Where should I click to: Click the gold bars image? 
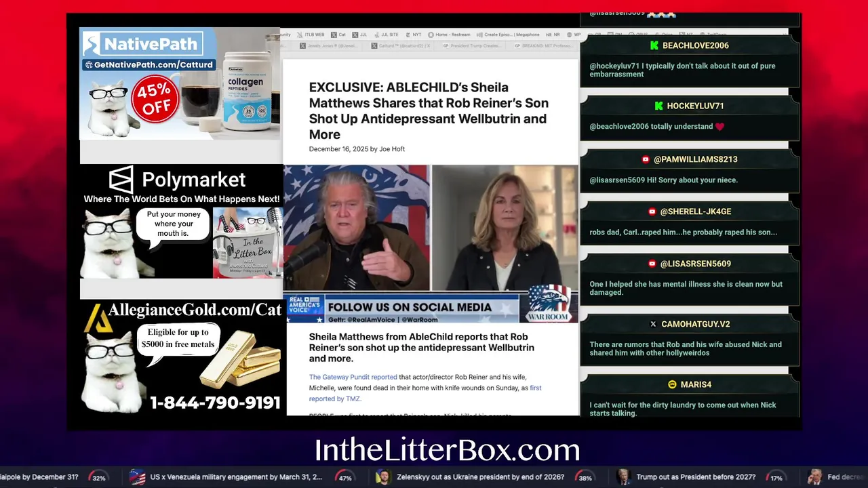[x=240, y=358]
